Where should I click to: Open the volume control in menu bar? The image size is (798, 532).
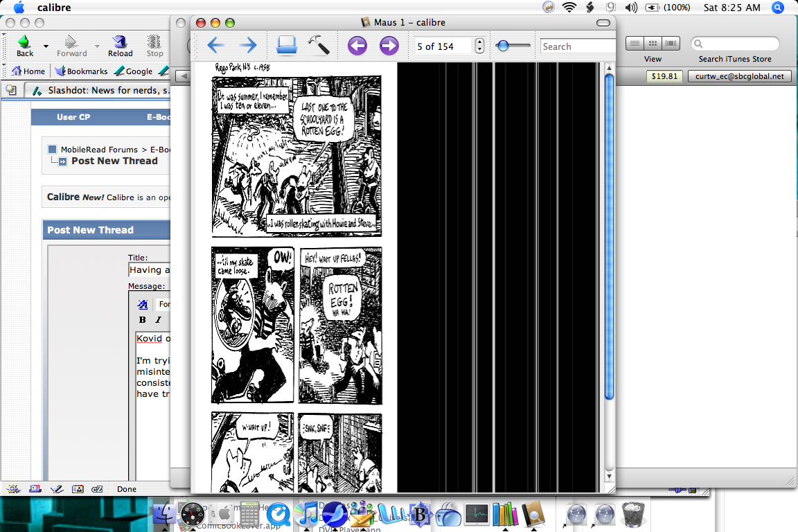coord(631,7)
